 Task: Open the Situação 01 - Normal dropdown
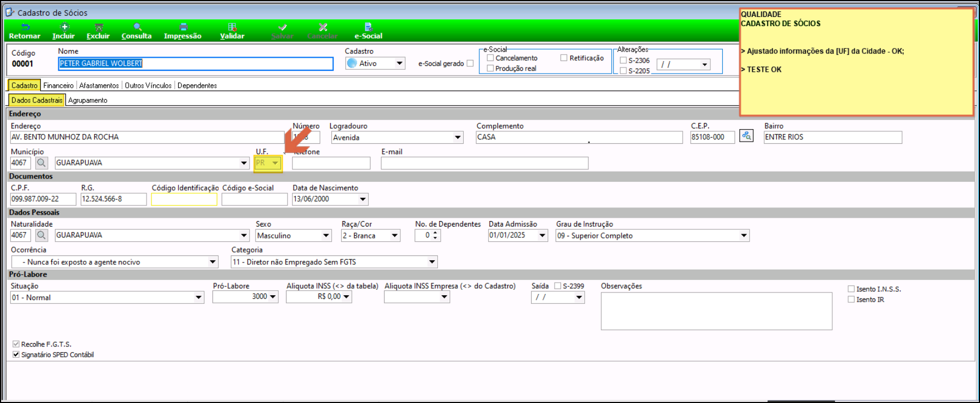pos(199,297)
